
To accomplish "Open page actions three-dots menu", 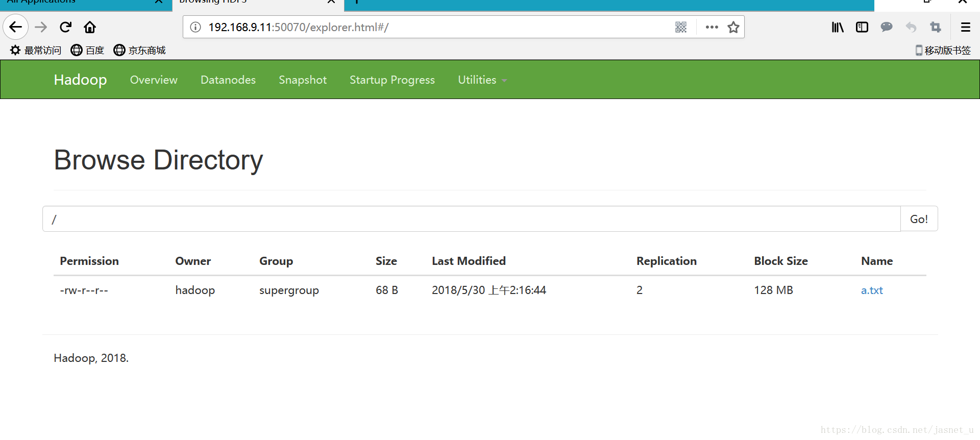I will click(712, 27).
